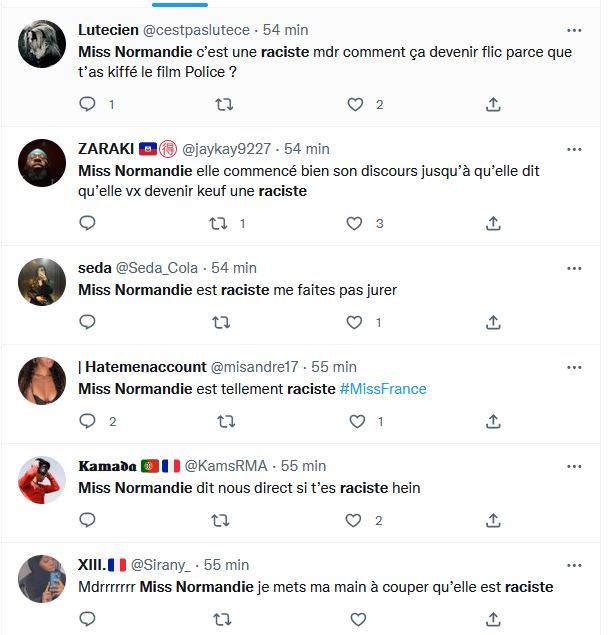The height and width of the screenshot is (635, 609).
Task: Open more options on seda's tweet
Action: coord(574,268)
